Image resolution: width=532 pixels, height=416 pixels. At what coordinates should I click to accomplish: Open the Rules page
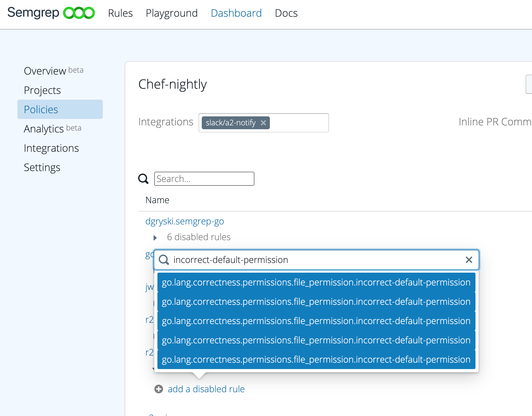tap(120, 13)
